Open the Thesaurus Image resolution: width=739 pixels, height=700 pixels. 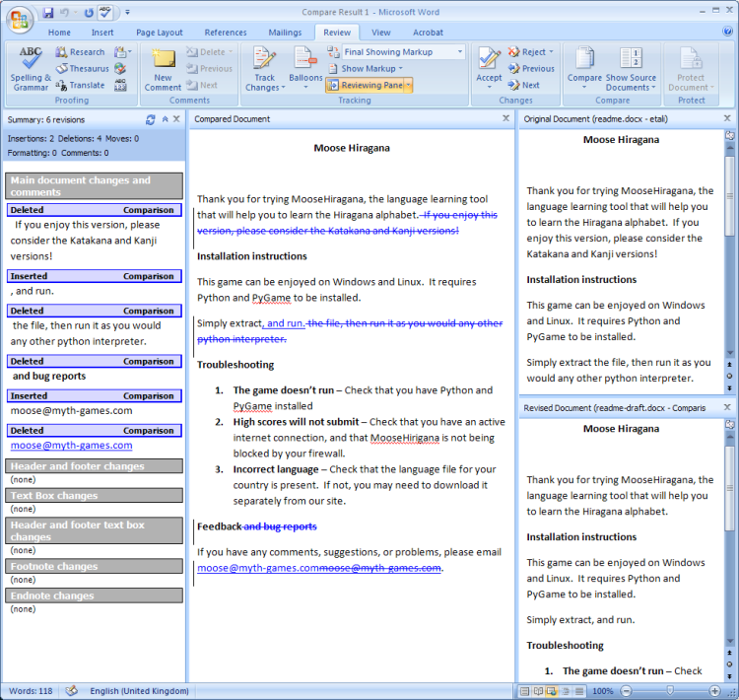(82, 68)
